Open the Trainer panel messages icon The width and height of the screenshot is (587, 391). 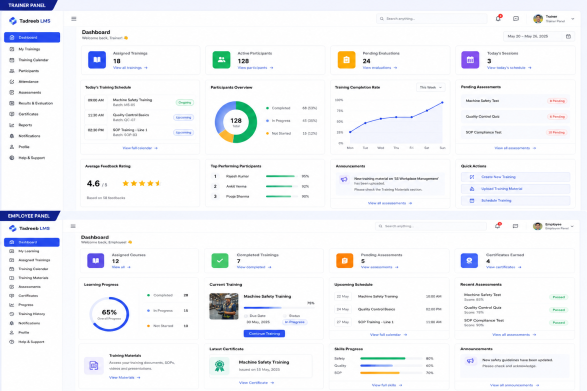pos(516,18)
